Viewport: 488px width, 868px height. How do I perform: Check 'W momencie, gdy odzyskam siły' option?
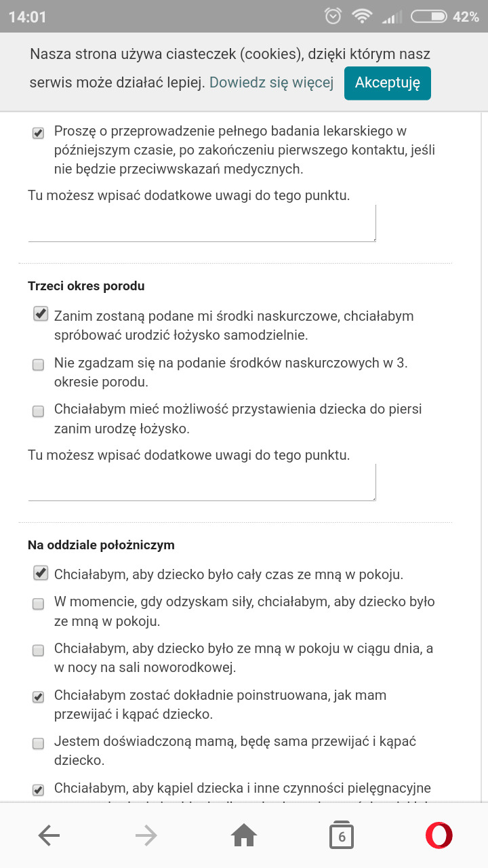point(39,603)
